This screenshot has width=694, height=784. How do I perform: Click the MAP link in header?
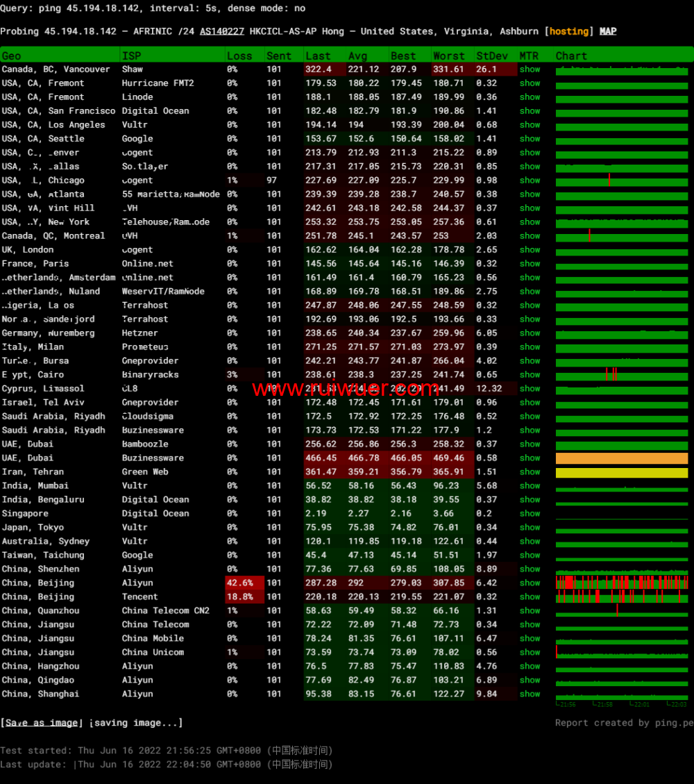coord(608,31)
